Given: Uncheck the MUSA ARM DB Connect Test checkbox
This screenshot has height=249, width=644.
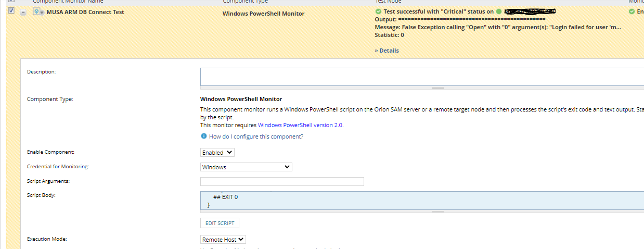Looking at the screenshot, I should 11,11.
